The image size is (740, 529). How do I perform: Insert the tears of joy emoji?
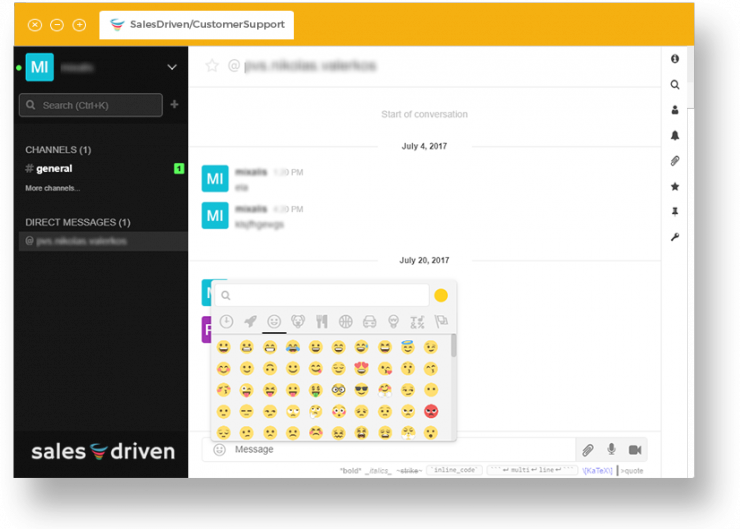(293, 347)
